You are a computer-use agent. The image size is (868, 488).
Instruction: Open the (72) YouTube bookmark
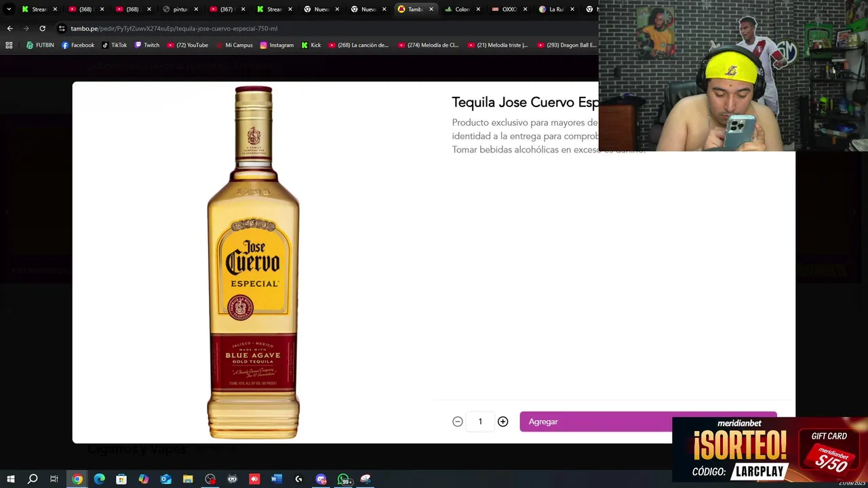[x=187, y=45]
